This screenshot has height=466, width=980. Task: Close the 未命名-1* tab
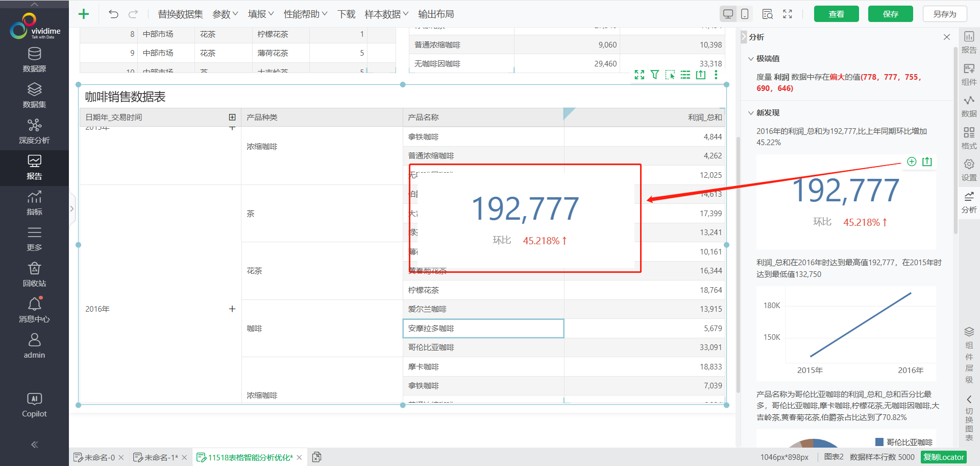(184, 457)
